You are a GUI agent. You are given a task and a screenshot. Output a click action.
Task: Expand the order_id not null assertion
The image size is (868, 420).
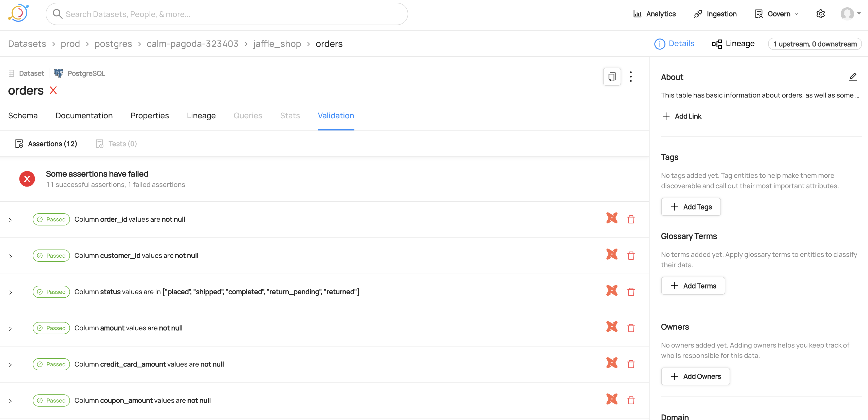click(10, 220)
